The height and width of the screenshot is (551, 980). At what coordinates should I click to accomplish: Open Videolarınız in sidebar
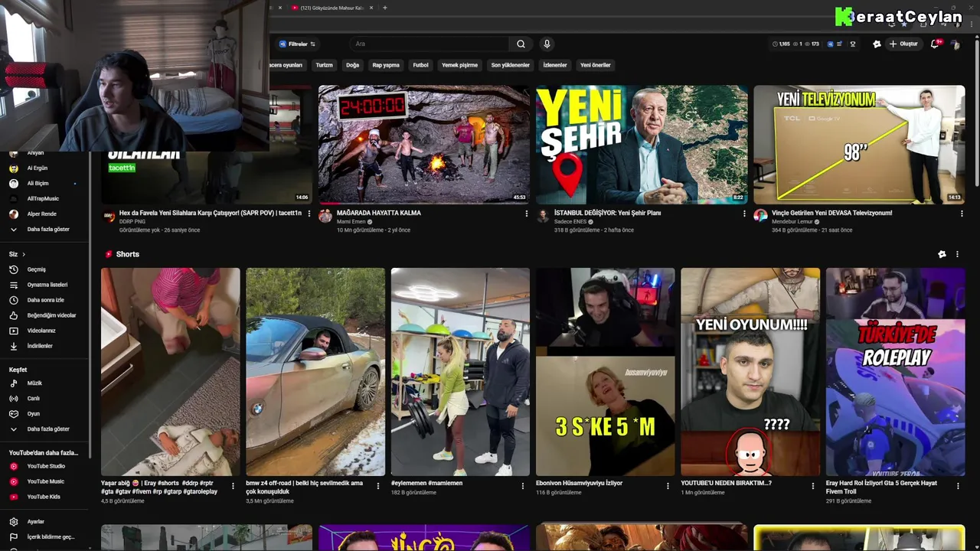pyautogui.click(x=41, y=331)
